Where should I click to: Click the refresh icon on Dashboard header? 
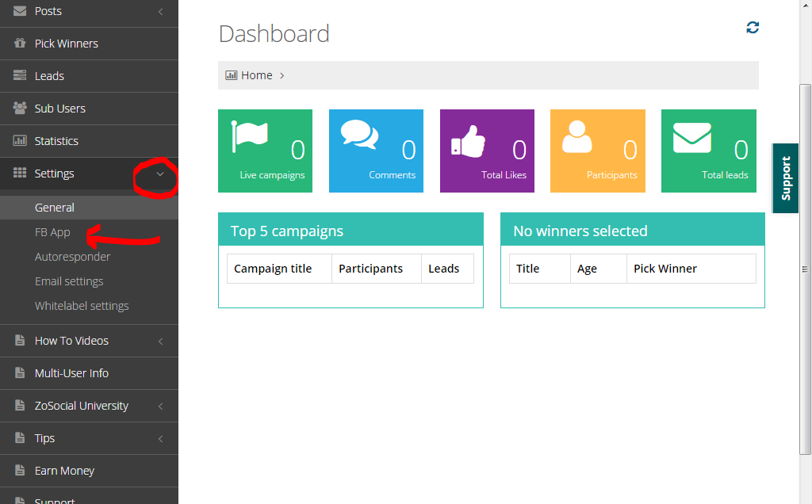(753, 28)
